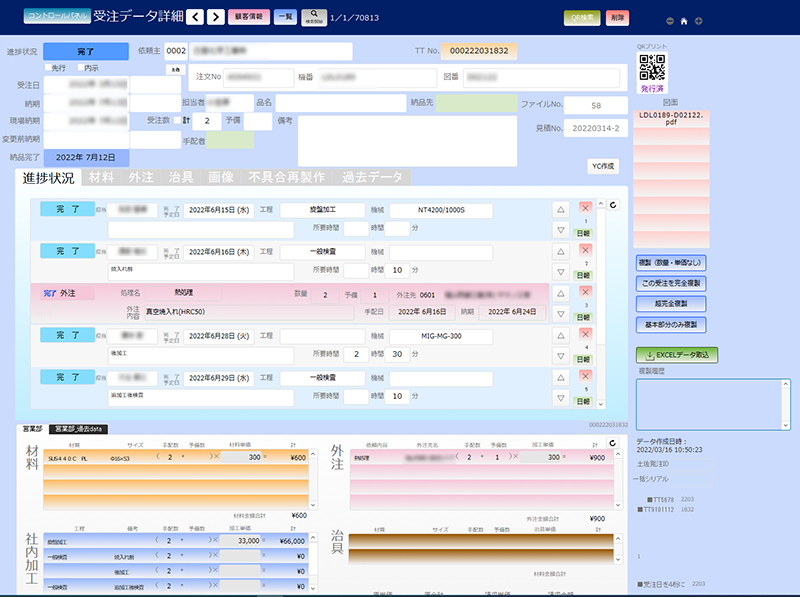The height and width of the screenshot is (597, 800).
Task: Click the EXCELデータ取込 button
Action: coord(677,354)
